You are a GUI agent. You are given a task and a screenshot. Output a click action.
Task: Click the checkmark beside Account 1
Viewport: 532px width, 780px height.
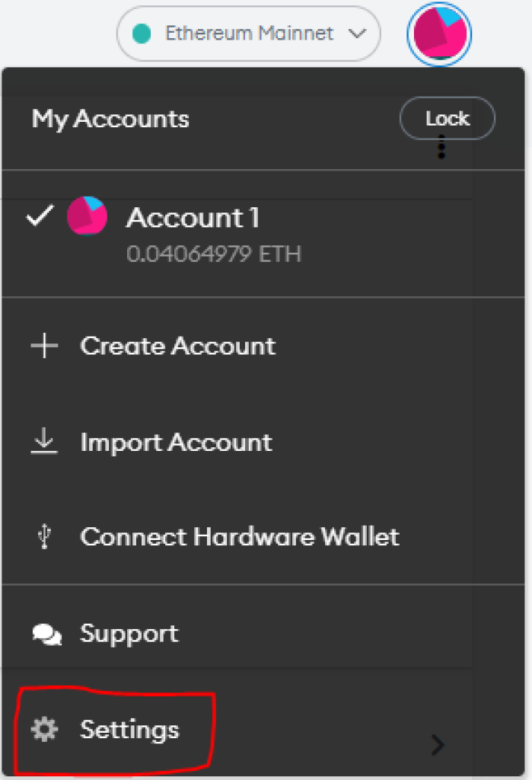point(40,216)
